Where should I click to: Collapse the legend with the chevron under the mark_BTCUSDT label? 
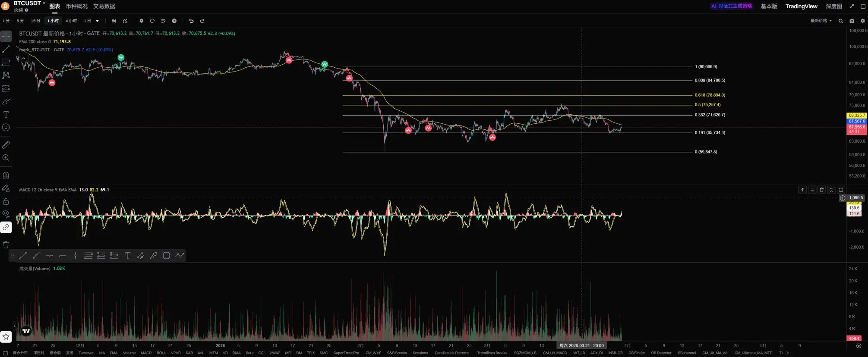(24, 58)
